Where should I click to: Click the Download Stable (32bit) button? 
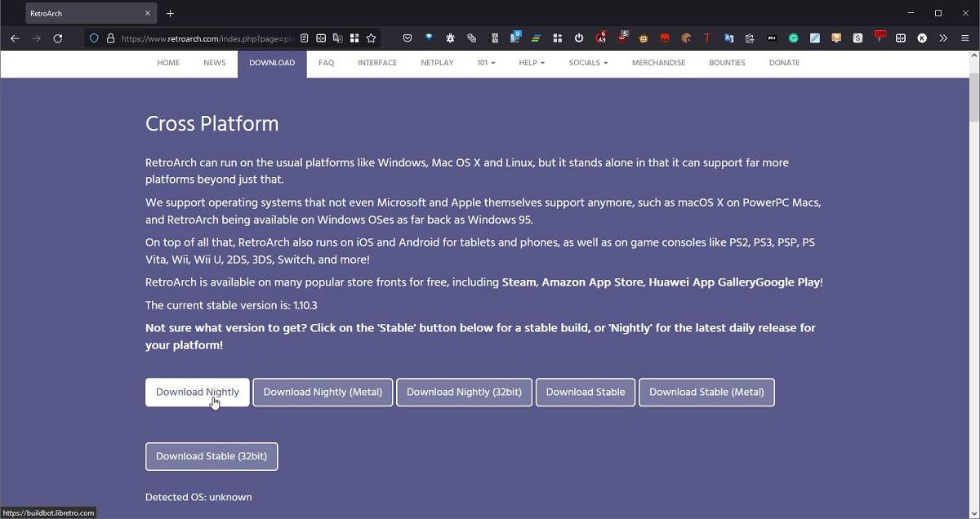(x=212, y=456)
